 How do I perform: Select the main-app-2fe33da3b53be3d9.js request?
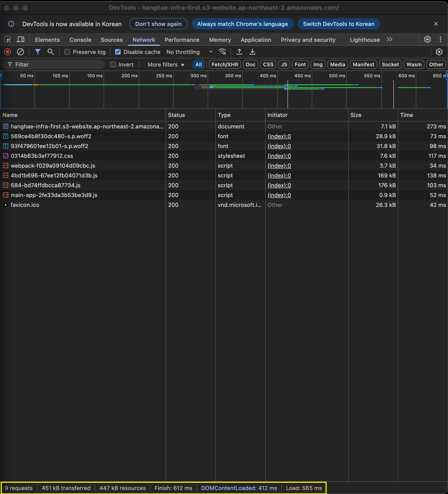pos(224,195)
